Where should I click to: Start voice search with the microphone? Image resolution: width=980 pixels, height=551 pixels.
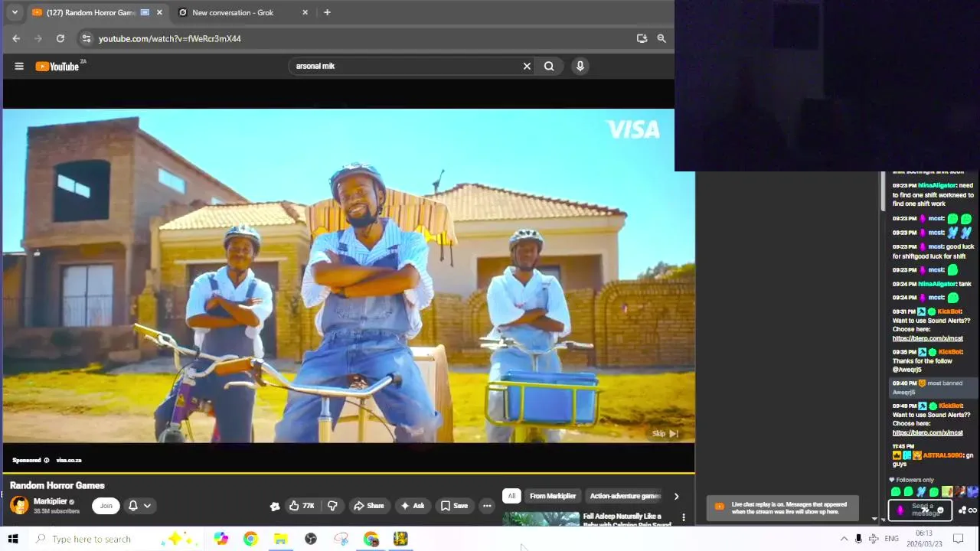point(580,66)
